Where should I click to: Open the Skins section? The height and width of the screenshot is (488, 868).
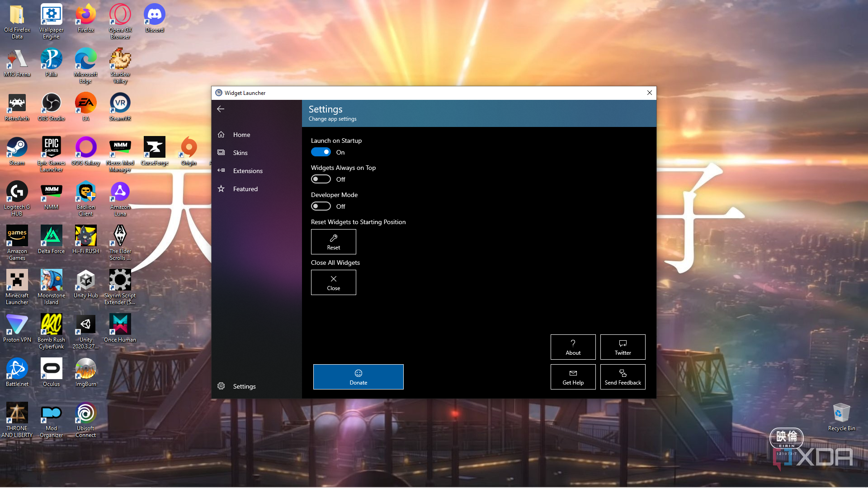240,153
